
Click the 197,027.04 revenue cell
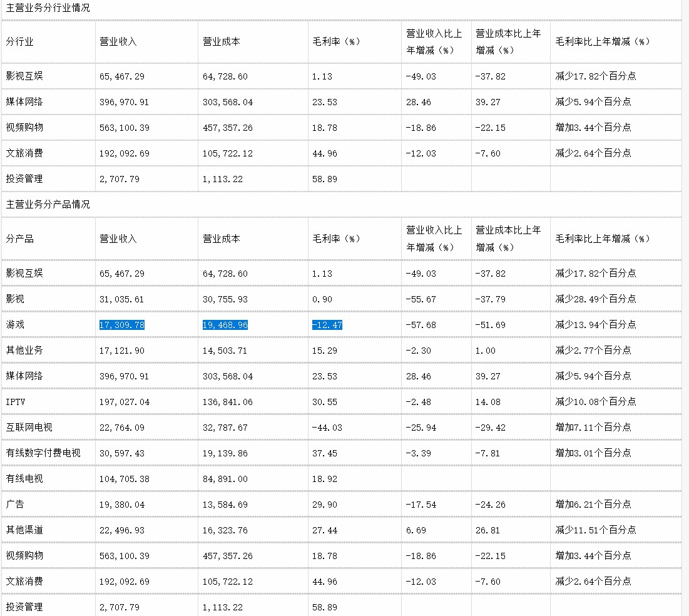click(125, 402)
